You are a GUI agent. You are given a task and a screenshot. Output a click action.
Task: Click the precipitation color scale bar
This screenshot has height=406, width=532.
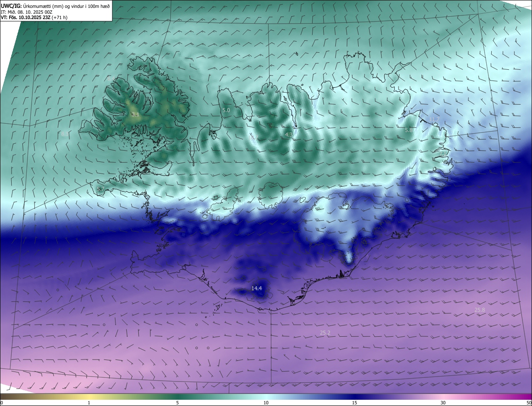[266, 396]
